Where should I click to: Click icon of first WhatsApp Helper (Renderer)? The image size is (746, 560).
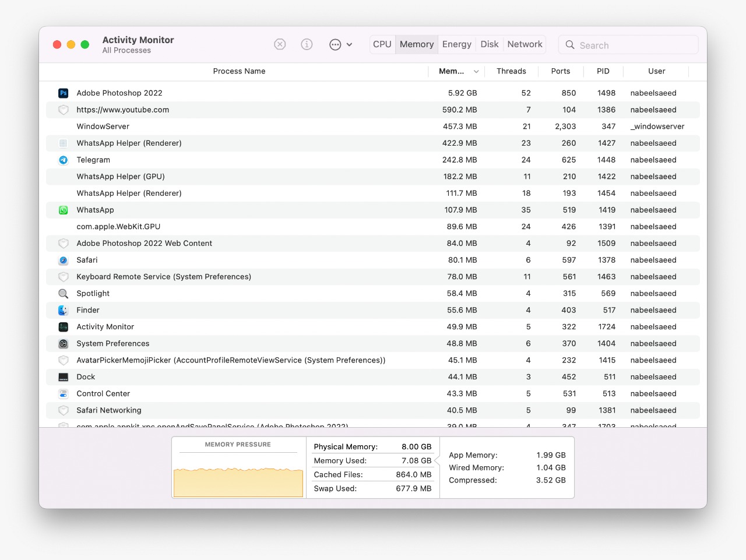tap(64, 143)
